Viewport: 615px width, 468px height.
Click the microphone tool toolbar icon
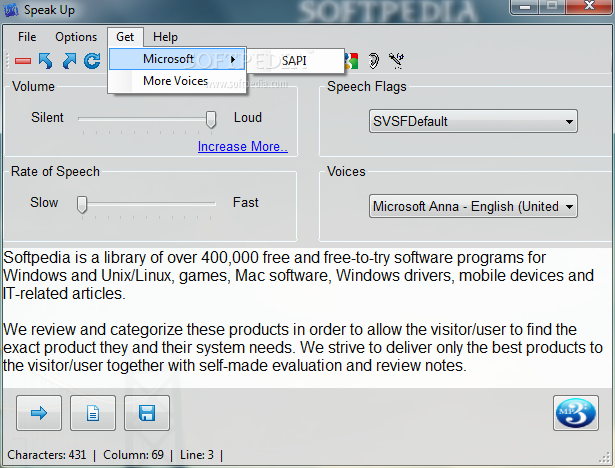[397, 61]
